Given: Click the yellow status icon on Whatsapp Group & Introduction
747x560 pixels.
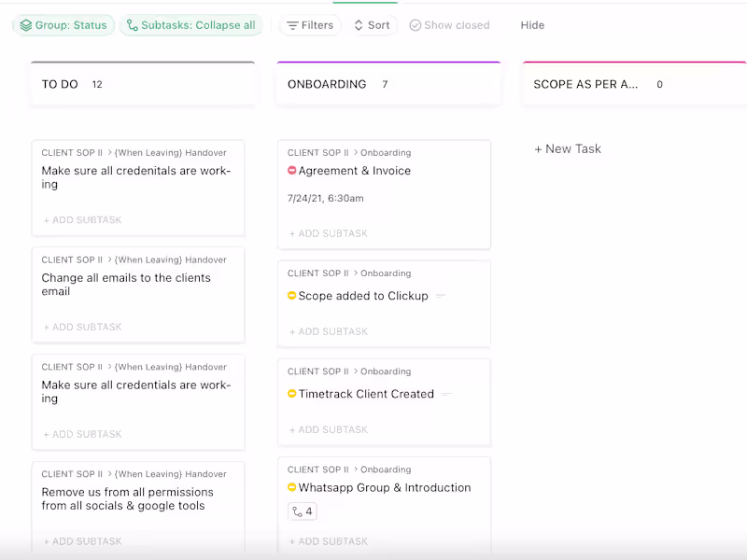Looking at the screenshot, I should [292, 487].
